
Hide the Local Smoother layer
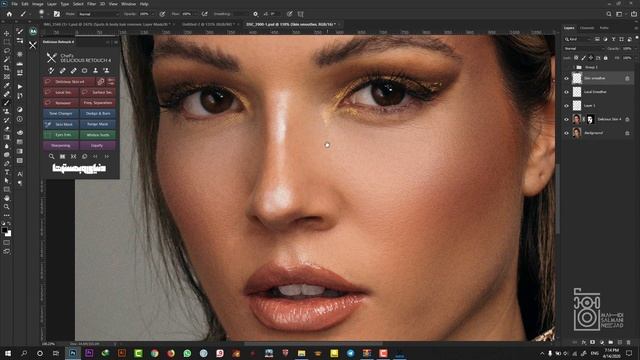point(566,92)
